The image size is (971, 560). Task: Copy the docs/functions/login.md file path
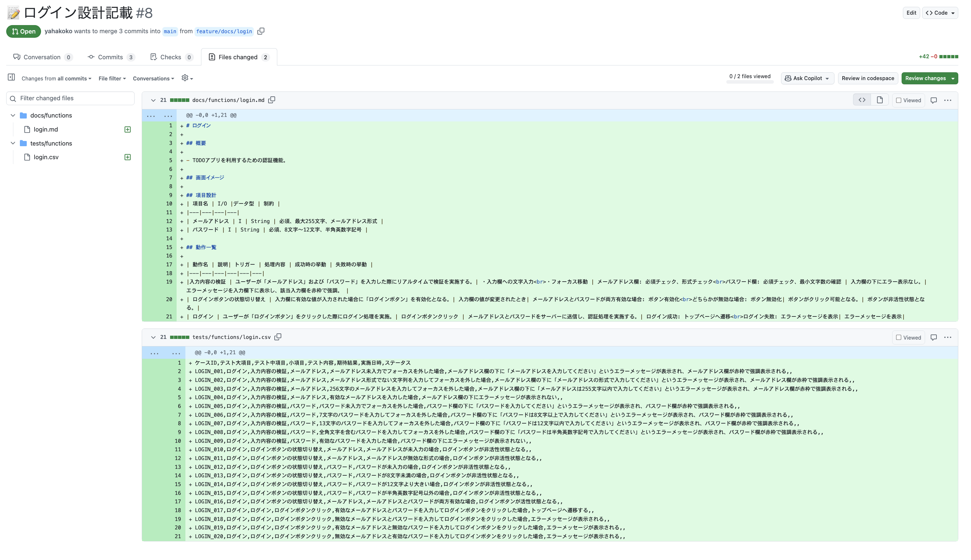coord(272,100)
